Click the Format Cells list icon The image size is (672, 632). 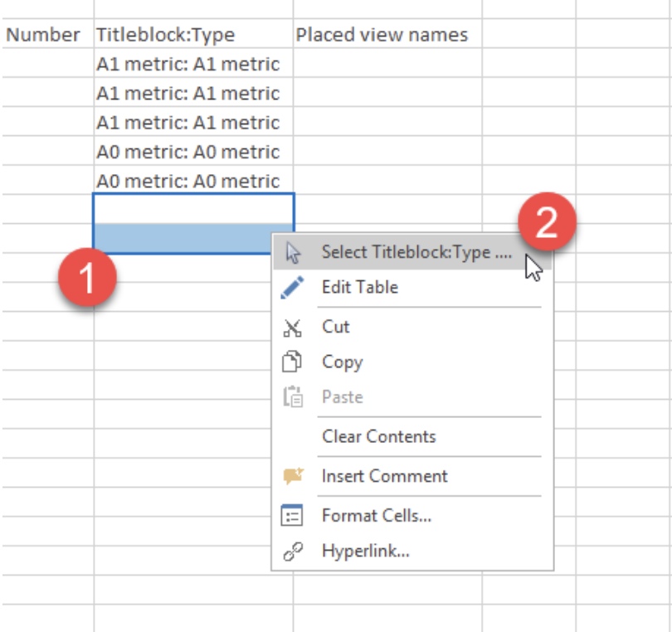pos(292,515)
